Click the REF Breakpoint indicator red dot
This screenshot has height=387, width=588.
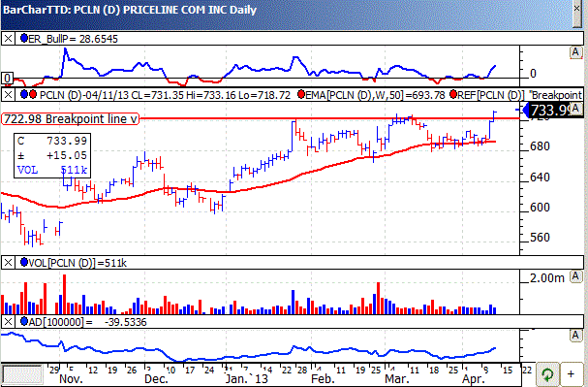453,95
